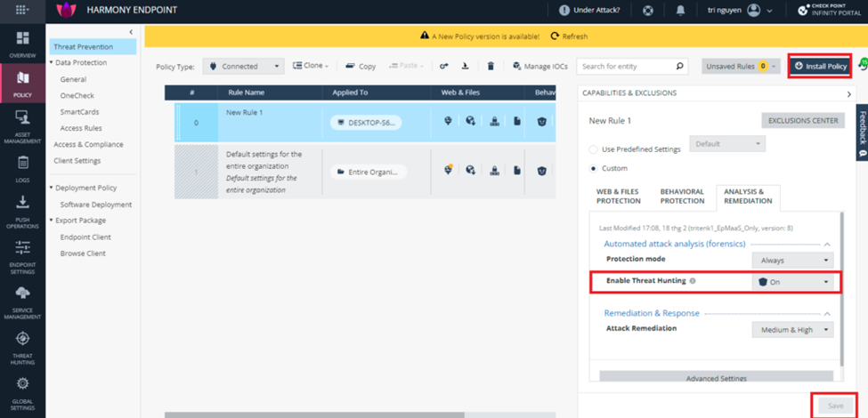Open Endpoint Settings

point(22,257)
